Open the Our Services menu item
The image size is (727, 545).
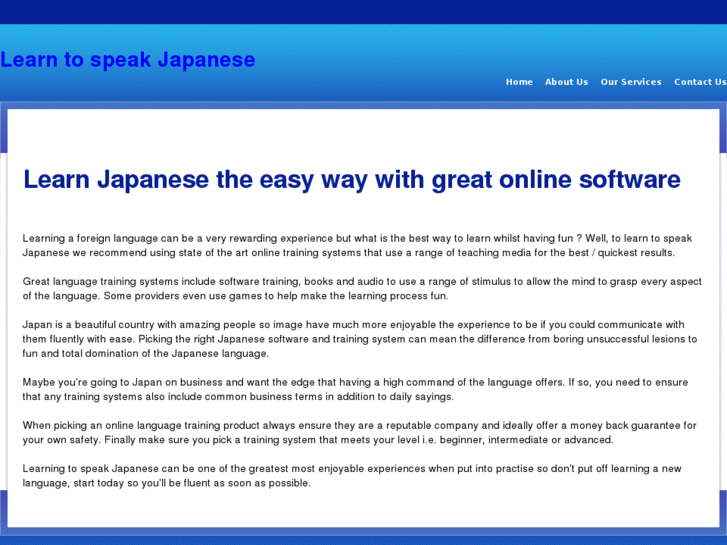tap(631, 82)
